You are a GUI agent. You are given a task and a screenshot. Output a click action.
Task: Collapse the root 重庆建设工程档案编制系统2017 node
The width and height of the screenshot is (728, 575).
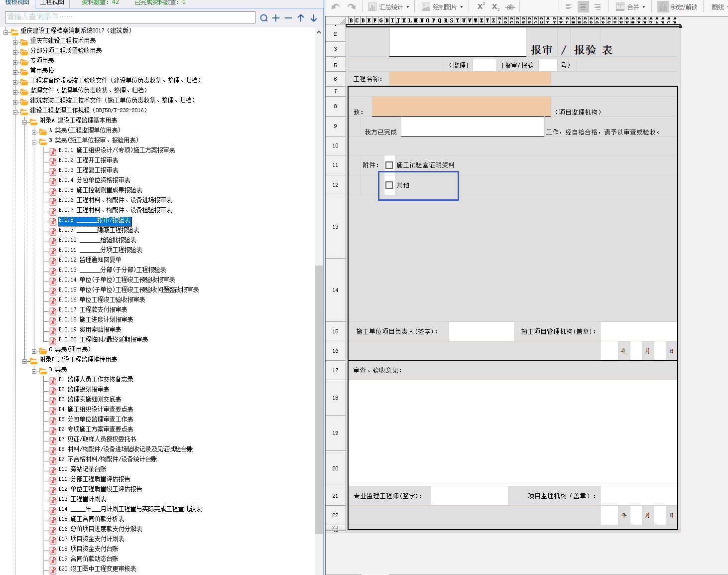click(5, 32)
